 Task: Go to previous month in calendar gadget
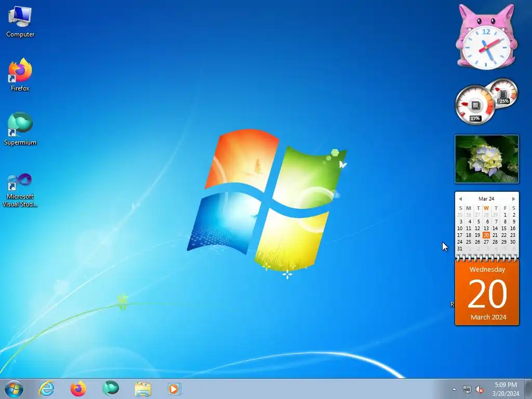460,199
